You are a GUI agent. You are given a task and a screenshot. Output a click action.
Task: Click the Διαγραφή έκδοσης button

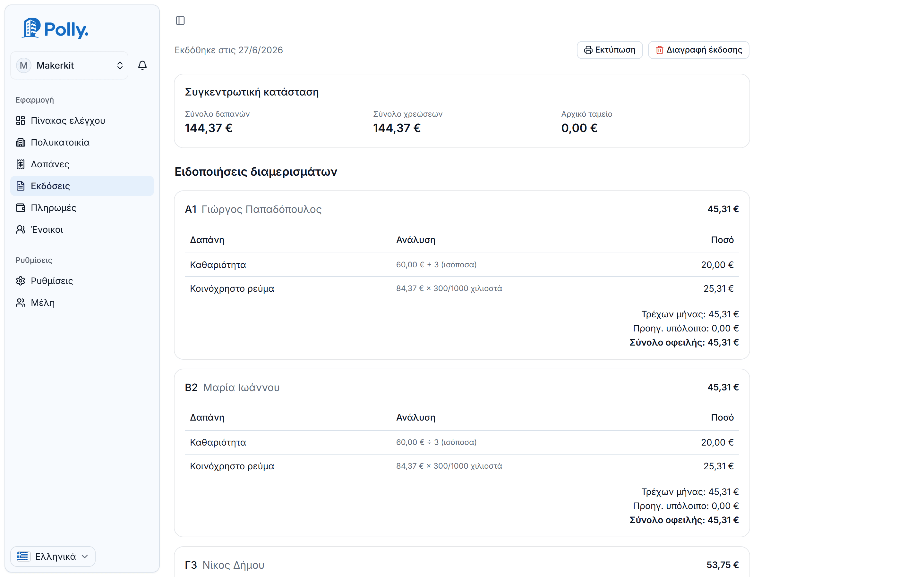[x=699, y=50]
